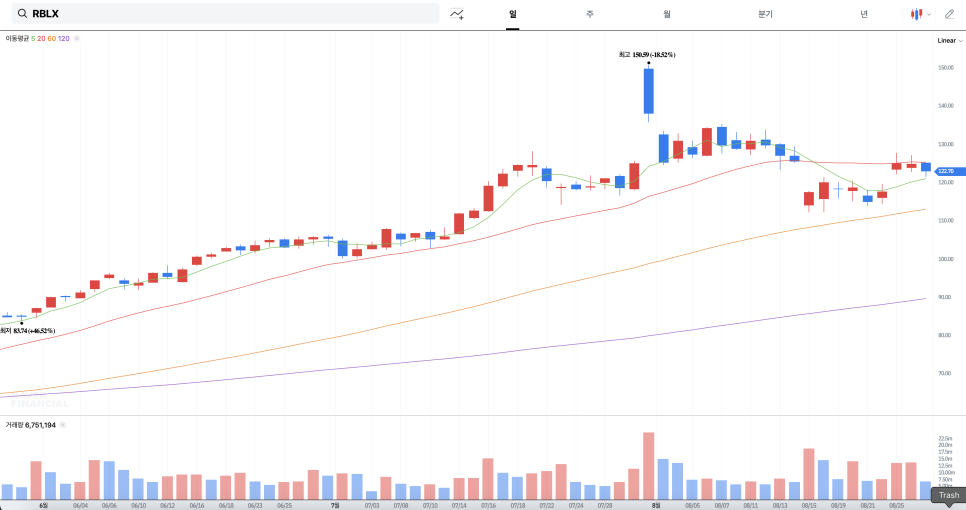Click the 100.00 price axis label
The image size is (966, 510).
point(946,259)
